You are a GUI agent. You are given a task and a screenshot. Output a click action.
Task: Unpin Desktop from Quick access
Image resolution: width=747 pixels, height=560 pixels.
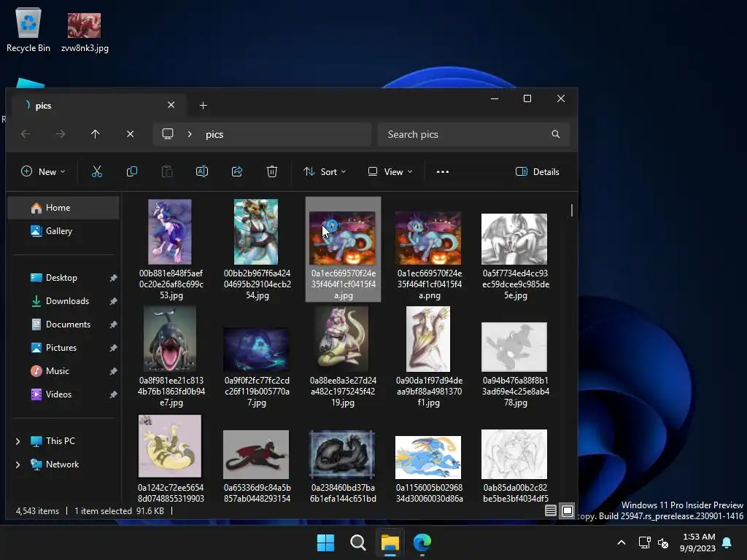coord(113,278)
